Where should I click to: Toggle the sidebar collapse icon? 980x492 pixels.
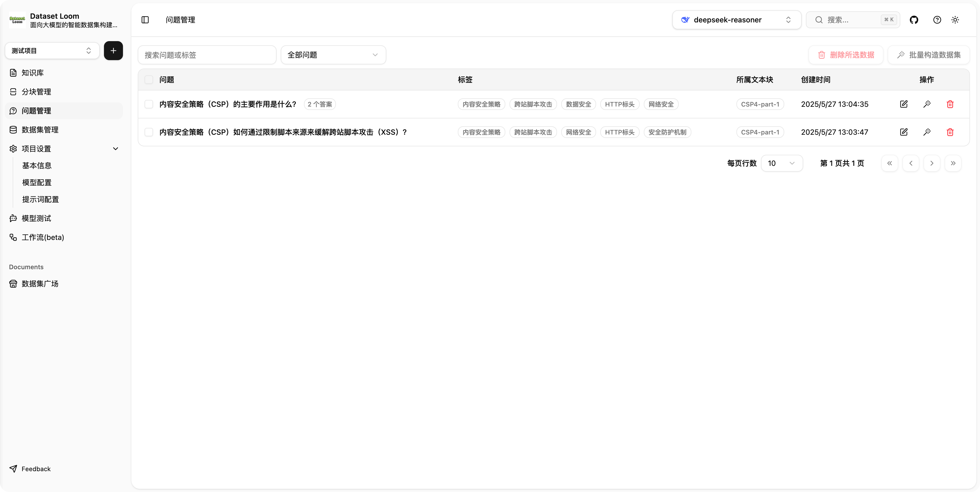tap(145, 20)
